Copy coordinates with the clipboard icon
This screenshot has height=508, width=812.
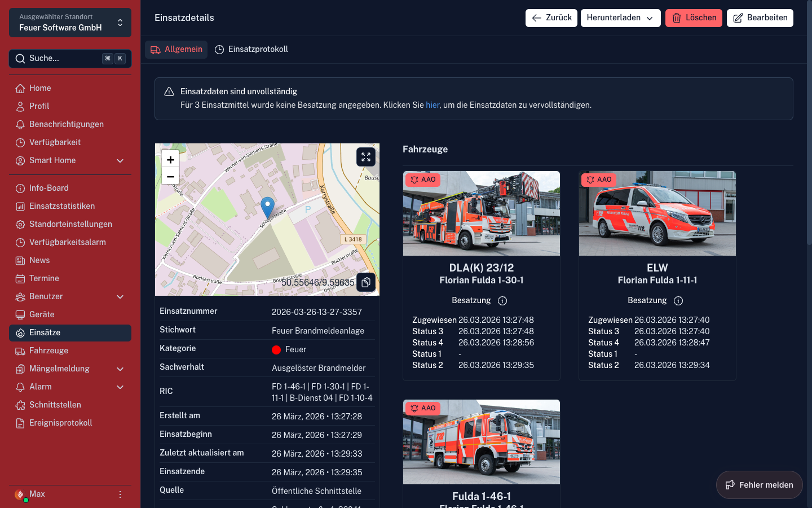[x=366, y=282]
